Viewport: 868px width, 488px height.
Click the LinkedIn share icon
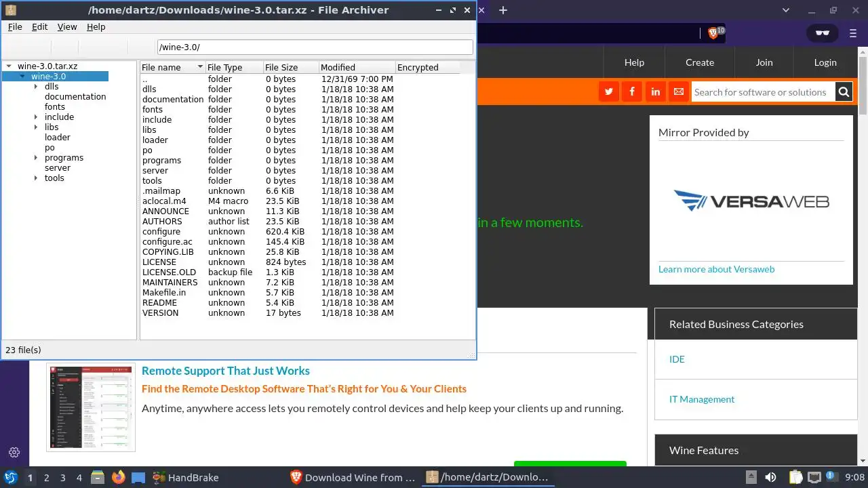pos(655,91)
